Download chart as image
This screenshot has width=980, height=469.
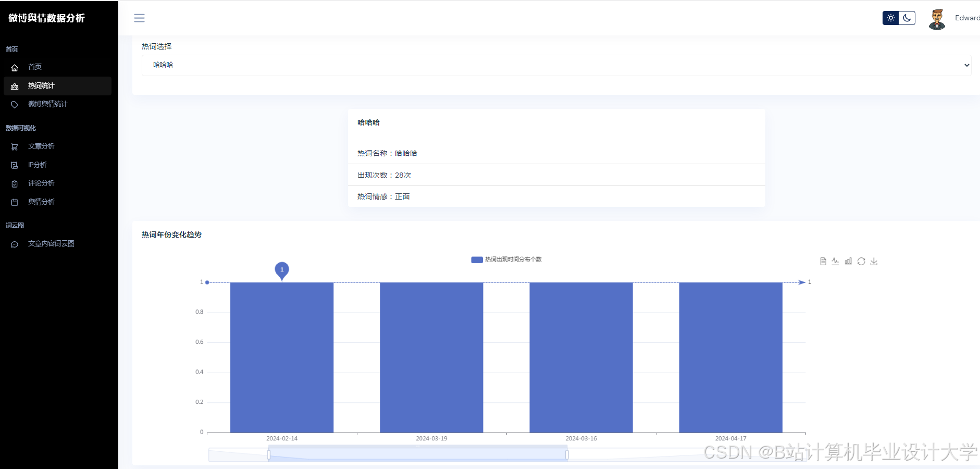click(x=874, y=261)
